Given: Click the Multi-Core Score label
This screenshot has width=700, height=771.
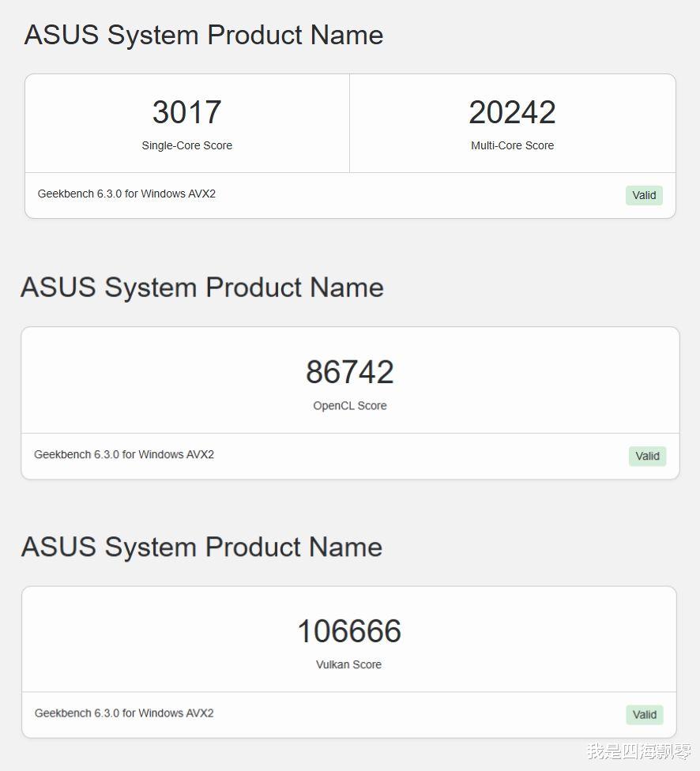Looking at the screenshot, I should coord(512,145).
